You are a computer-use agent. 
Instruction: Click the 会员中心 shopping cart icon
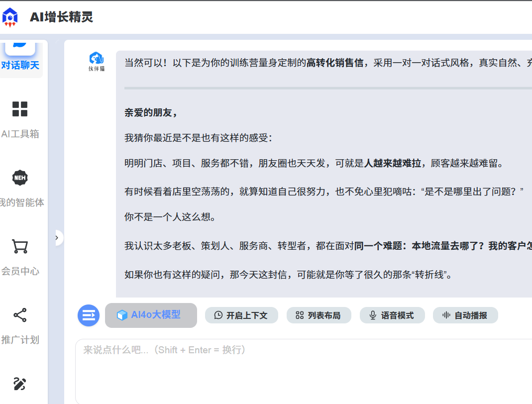(20, 246)
